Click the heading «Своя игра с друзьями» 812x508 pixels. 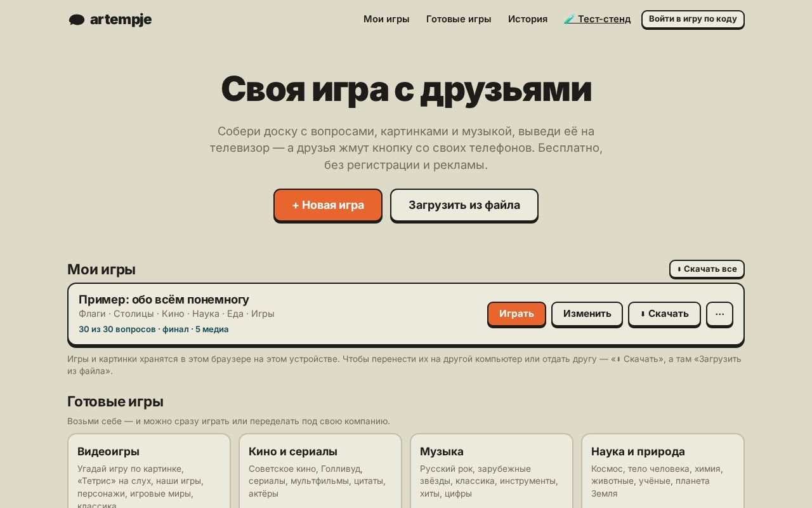[x=406, y=89]
